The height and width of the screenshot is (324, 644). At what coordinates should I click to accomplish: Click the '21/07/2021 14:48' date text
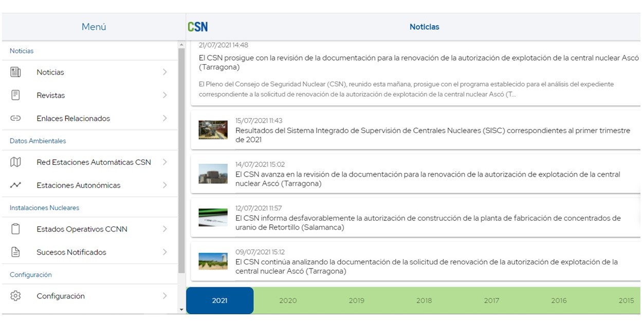[224, 45]
